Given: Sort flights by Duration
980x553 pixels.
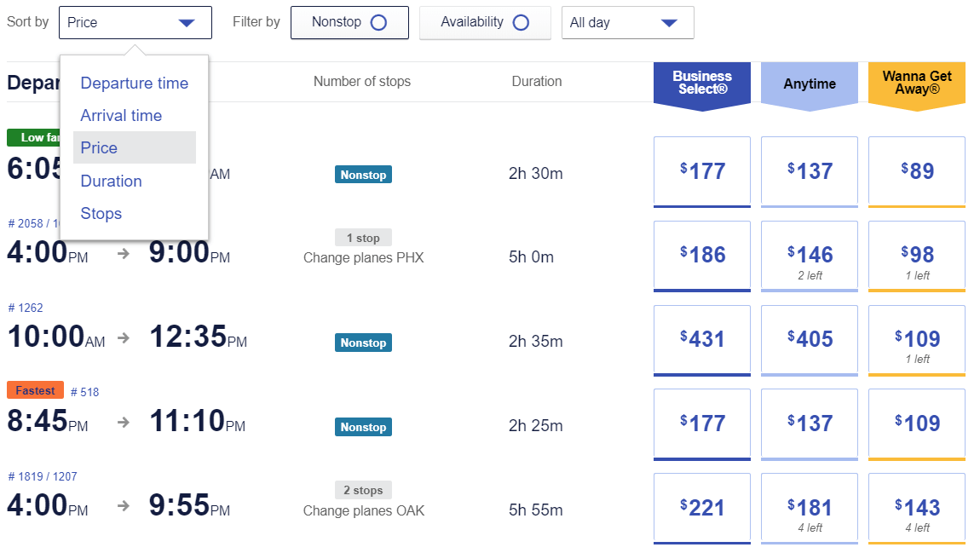Looking at the screenshot, I should point(111,181).
